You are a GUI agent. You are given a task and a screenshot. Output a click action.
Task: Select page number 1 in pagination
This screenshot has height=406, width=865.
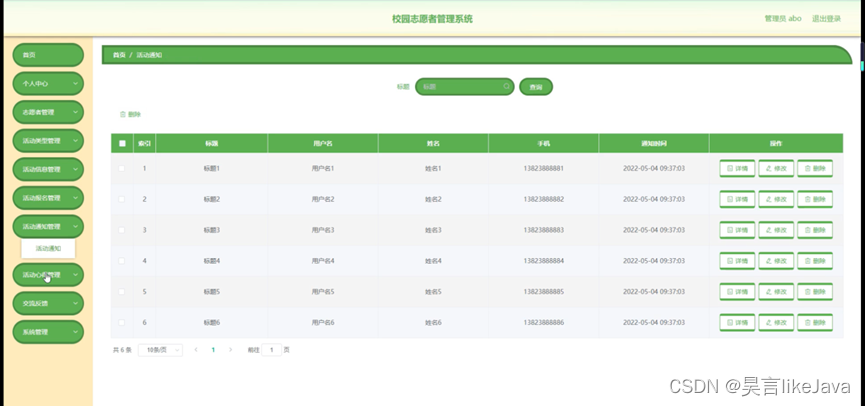(213, 350)
